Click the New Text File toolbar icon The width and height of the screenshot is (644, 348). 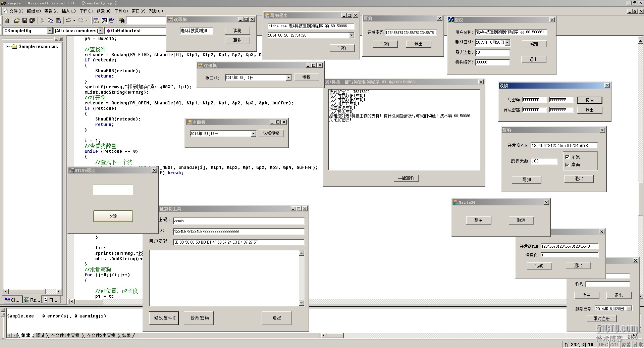6,20
